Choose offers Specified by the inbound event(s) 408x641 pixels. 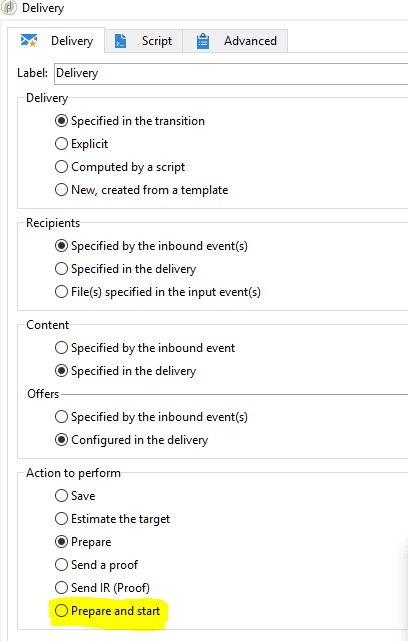[x=151, y=417]
